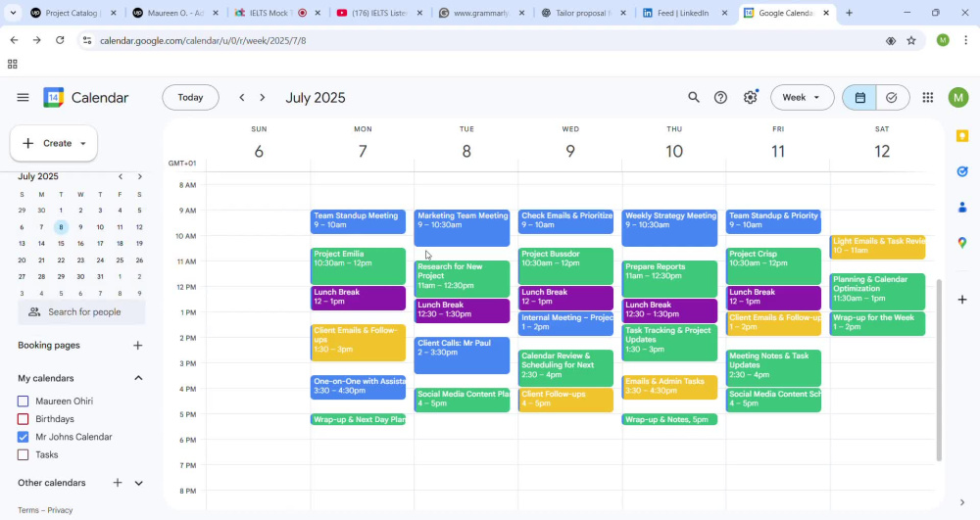Uncheck the Mr Johns Calendar checkbox
Image resolution: width=980 pixels, height=520 pixels.
click(24, 437)
